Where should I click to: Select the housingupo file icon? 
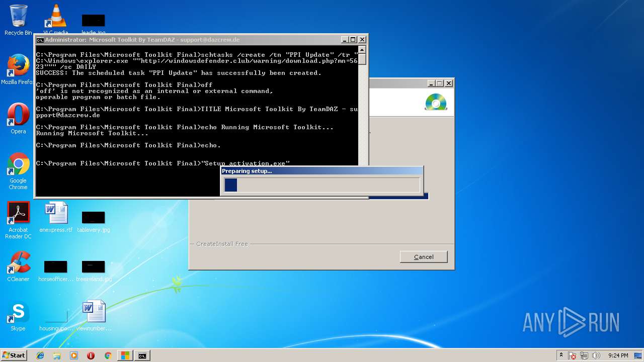pos(56,320)
